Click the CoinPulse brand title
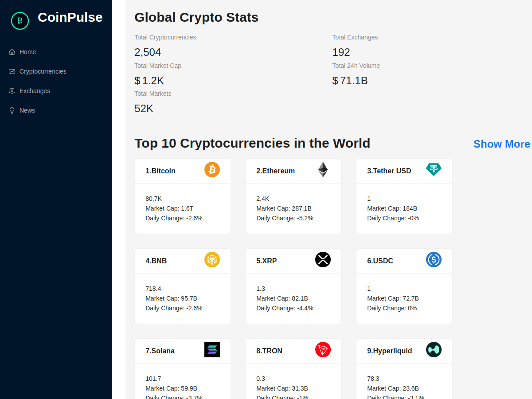 coord(70,17)
